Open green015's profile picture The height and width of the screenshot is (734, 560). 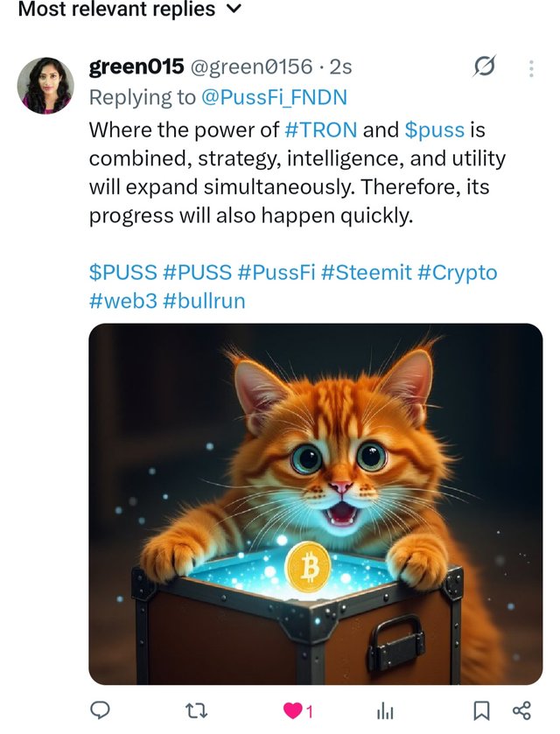[x=45, y=86]
